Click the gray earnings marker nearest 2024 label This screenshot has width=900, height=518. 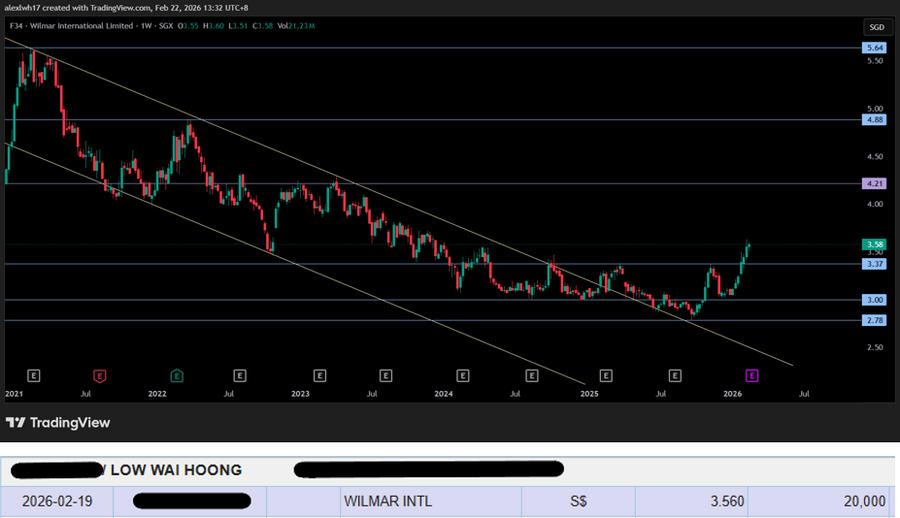463,376
